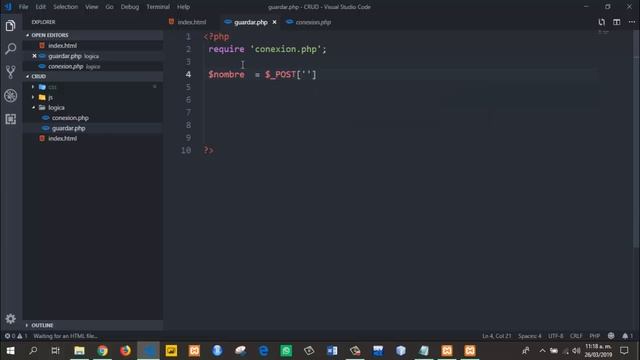
Task: Open the Windows Action Center
Action: [624, 351]
